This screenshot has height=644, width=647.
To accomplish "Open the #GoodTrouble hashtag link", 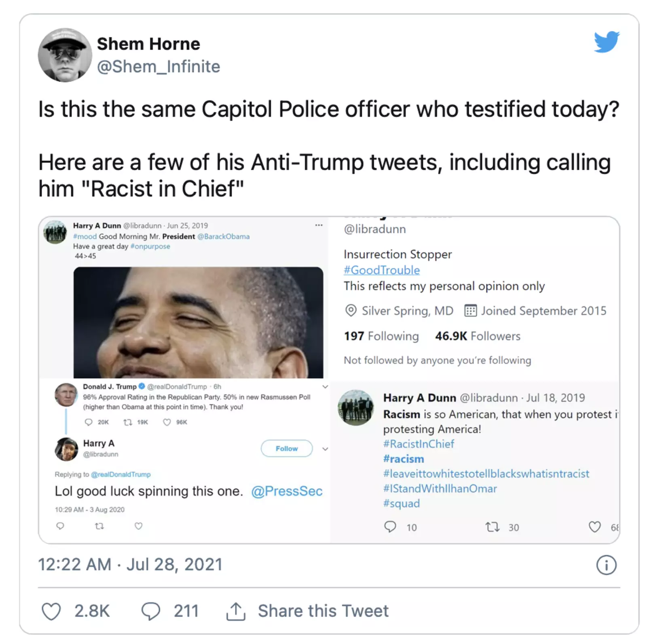I will pyautogui.click(x=382, y=270).
